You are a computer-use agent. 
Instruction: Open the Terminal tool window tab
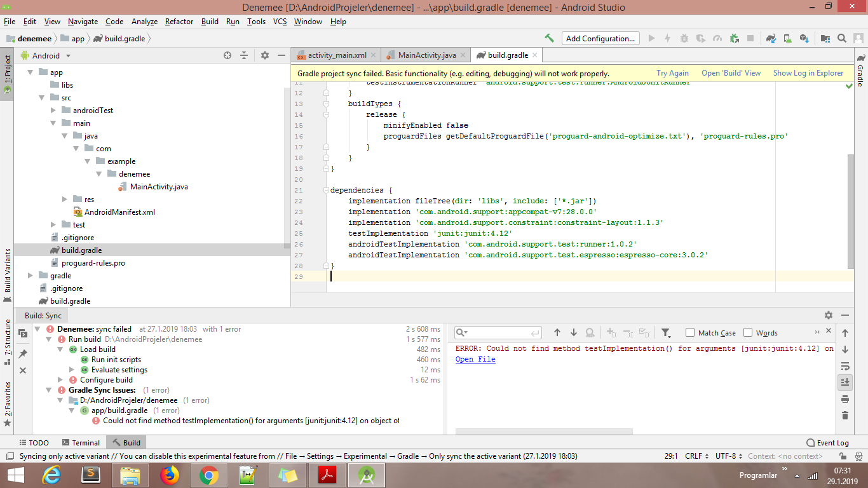81,443
